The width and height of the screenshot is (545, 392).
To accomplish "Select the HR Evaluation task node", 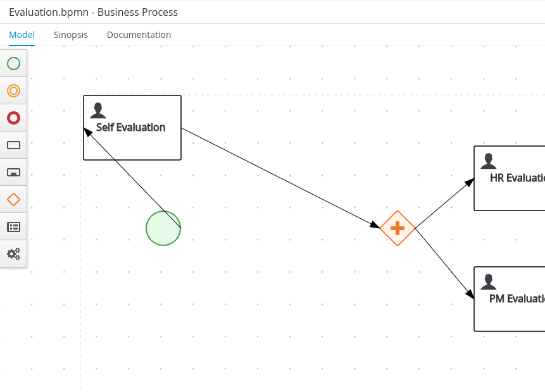I will pos(510,193).
